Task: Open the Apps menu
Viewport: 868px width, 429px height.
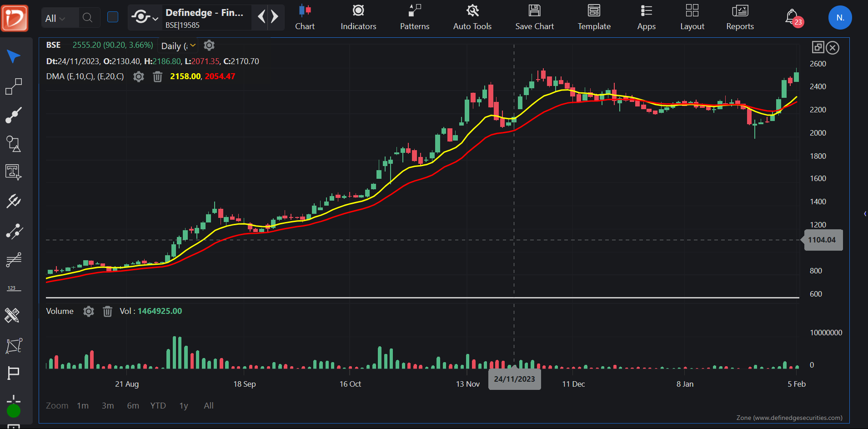Action: [647, 18]
